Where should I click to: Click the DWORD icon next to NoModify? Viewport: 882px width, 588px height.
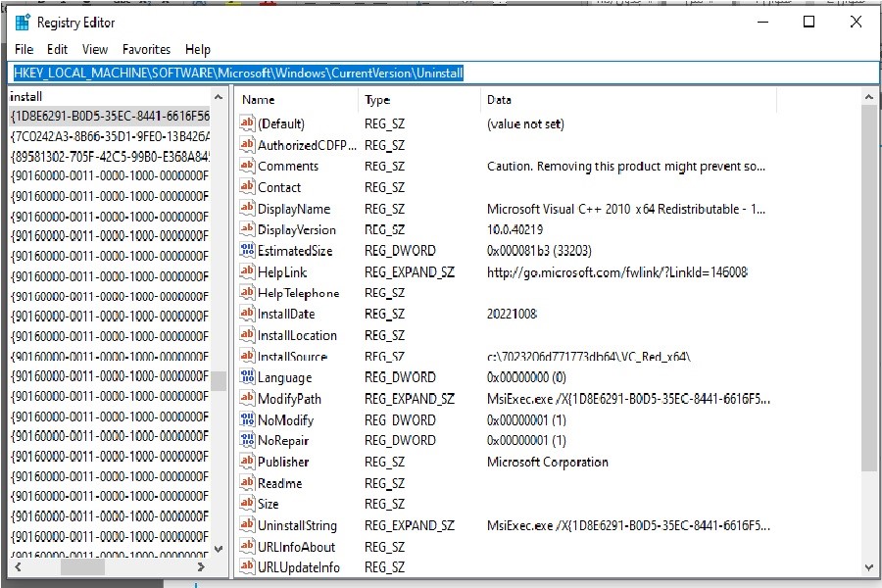(x=247, y=419)
